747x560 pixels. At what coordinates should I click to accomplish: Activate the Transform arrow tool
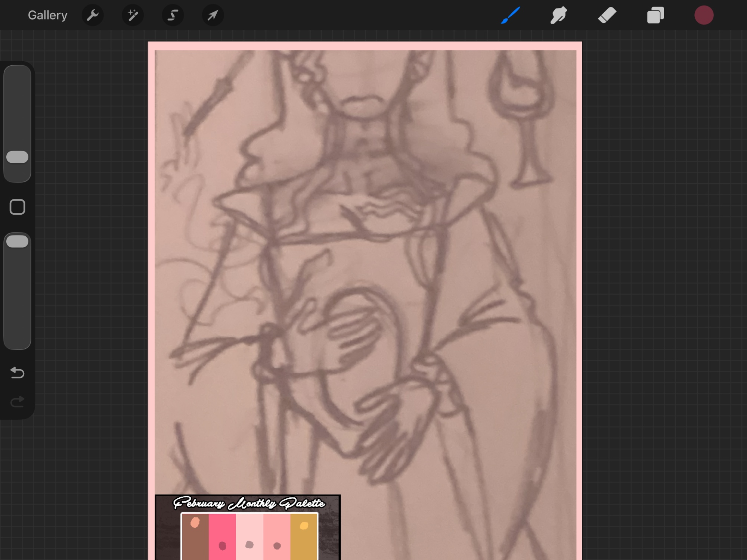click(213, 15)
